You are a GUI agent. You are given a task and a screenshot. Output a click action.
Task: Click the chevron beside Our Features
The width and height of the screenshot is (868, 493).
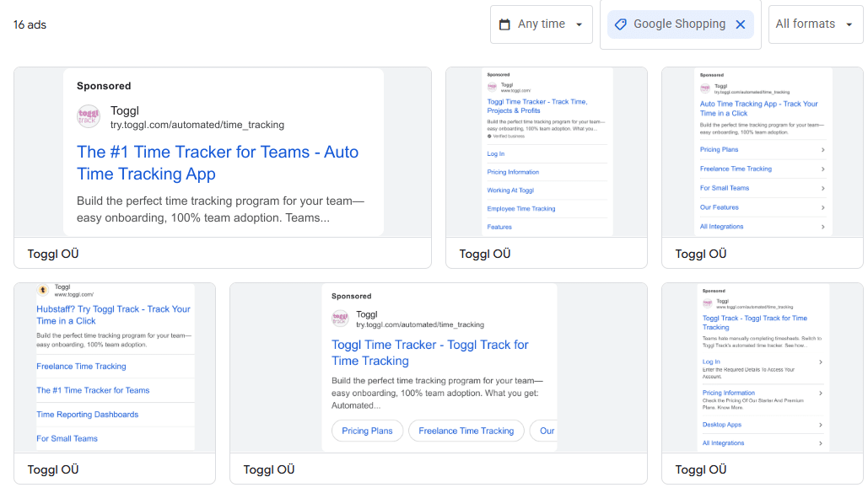pyautogui.click(x=822, y=207)
